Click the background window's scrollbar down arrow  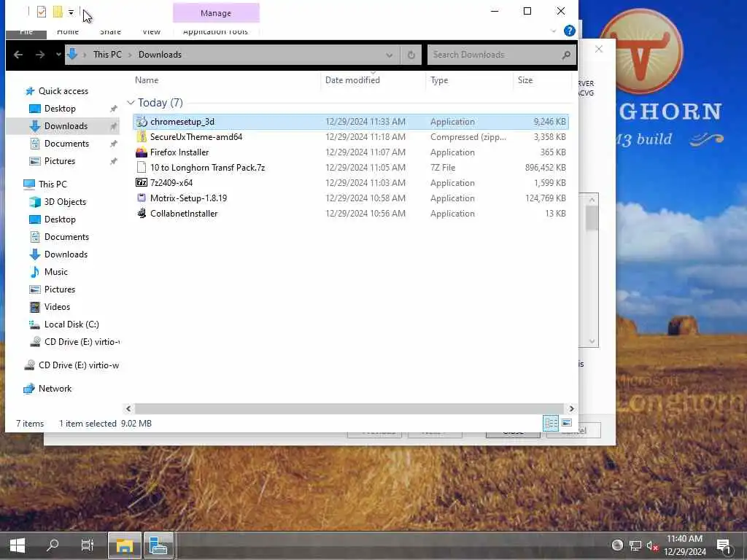592,341
